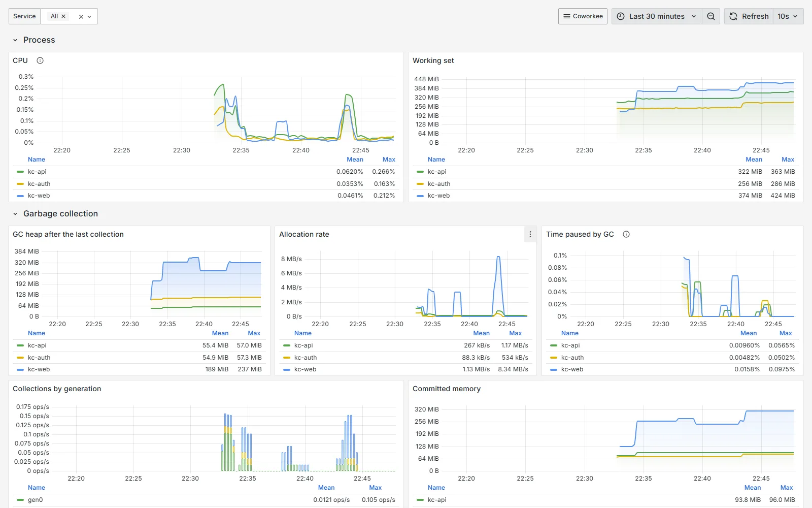Screen dimensions: 812x508
Task: Toggle gen0 series in Collections legend
Action: click(35, 500)
